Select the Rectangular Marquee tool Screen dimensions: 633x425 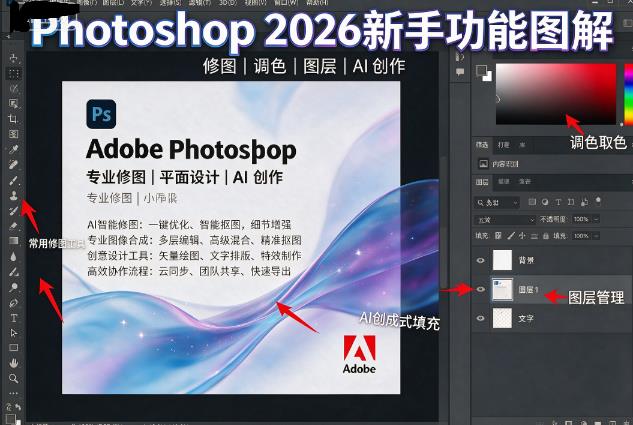pyautogui.click(x=14, y=73)
